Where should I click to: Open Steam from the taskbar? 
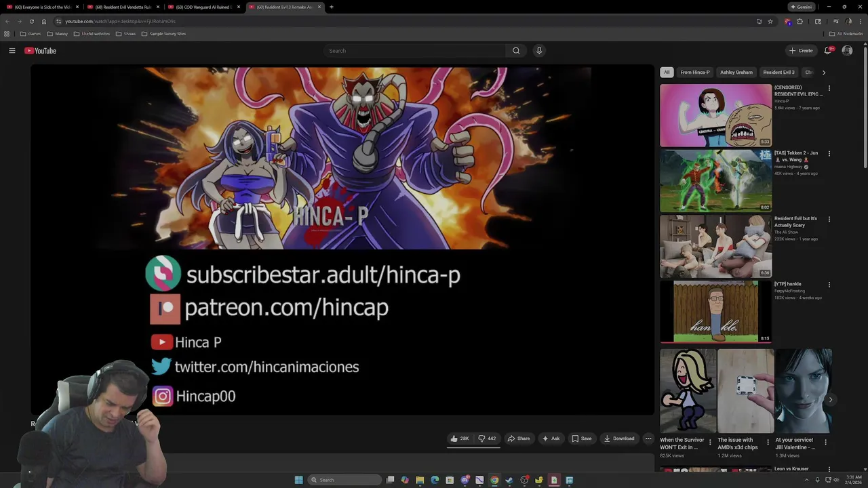click(x=509, y=480)
